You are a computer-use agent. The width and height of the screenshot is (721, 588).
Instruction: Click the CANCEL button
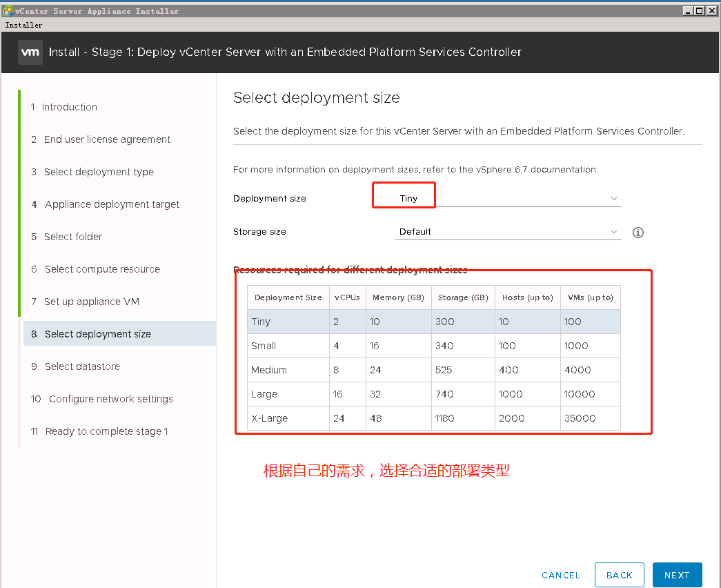click(x=561, y=575)
